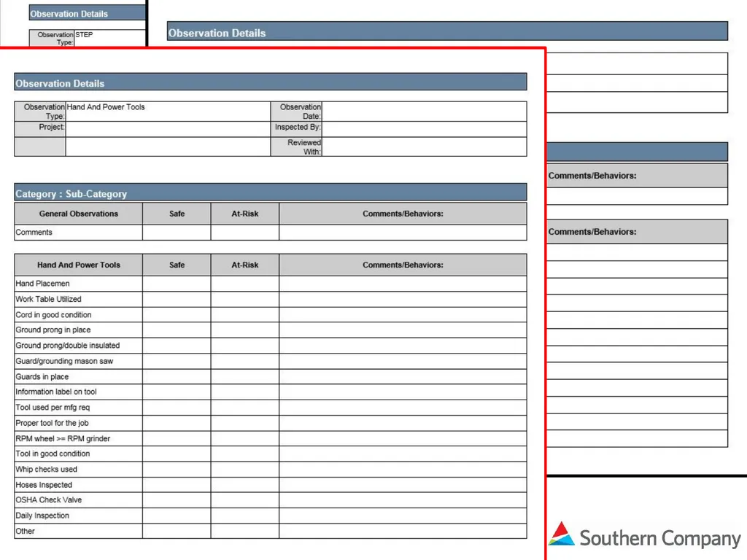This screenshot has height=560, width=747.
Task: Mark Safe cell for Hand Placemen
Action: (177, 284)
